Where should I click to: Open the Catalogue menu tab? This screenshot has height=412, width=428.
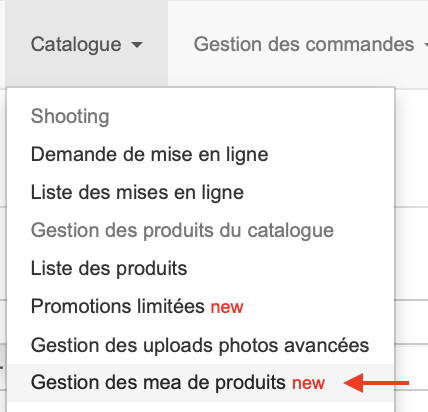point(86,44)
